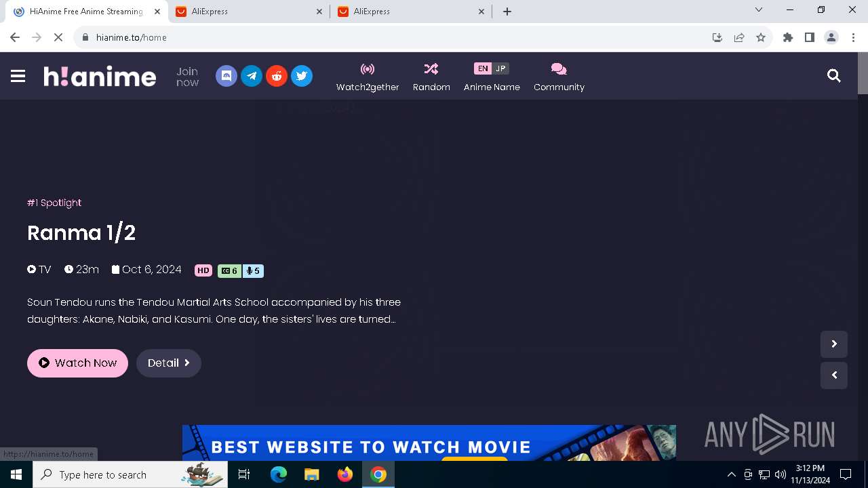Click the HiAnime logo
The image size is (868, 488).
tap(100, 76)
